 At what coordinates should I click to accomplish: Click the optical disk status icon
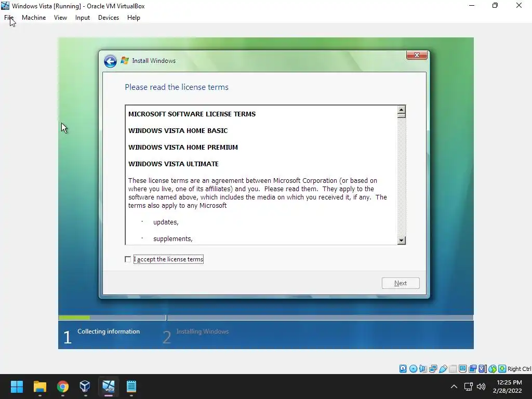(413, 369)
